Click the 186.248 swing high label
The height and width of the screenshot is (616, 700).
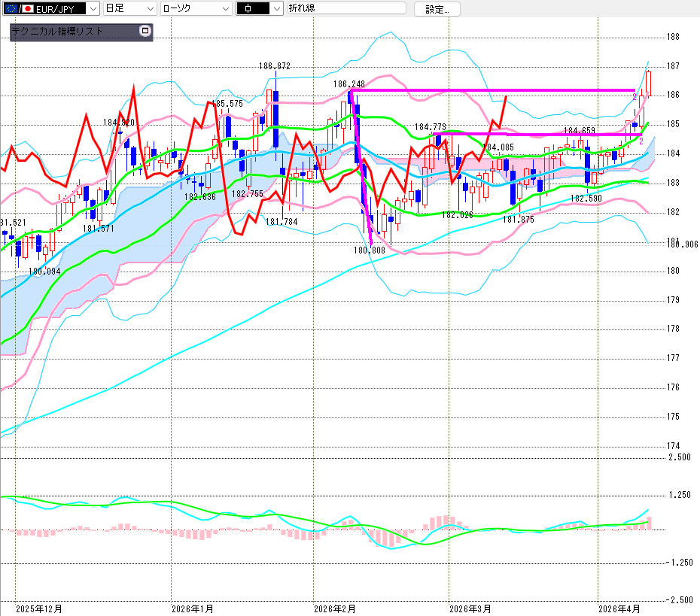point(348,84)
